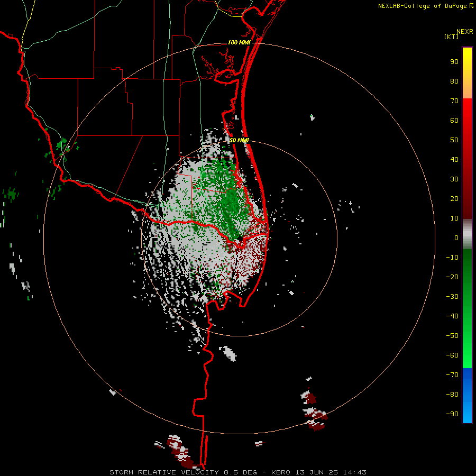
Task: Click the -40 value on the velocity scale
Action: (x=452, y=316)
